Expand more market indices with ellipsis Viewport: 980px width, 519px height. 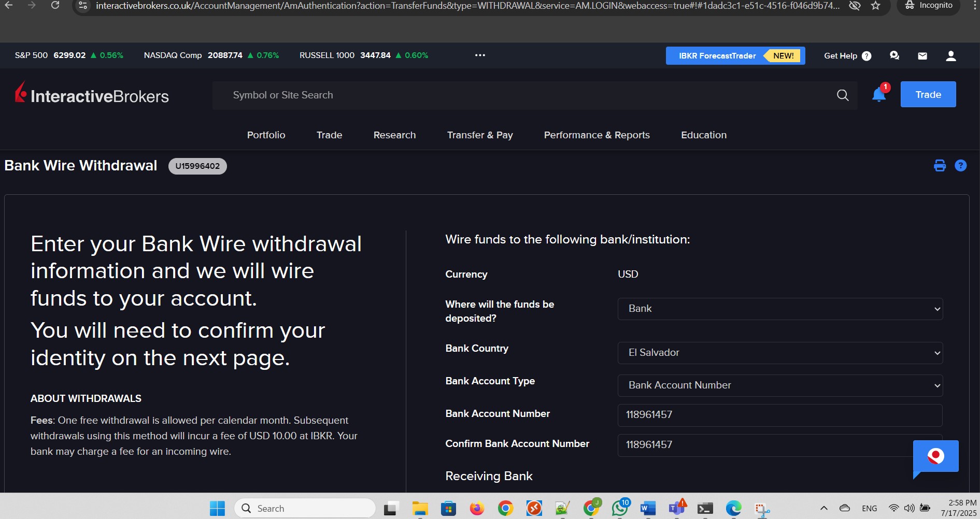point(480,55)
